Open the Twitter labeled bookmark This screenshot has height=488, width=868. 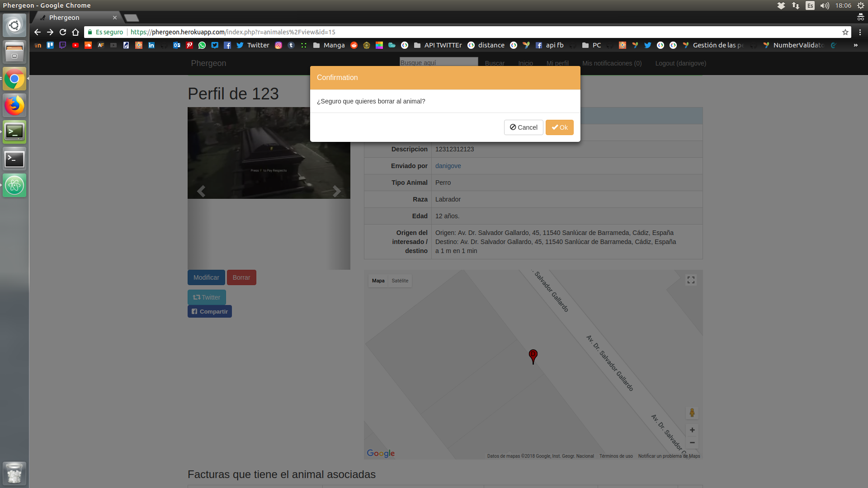point(253,45)
